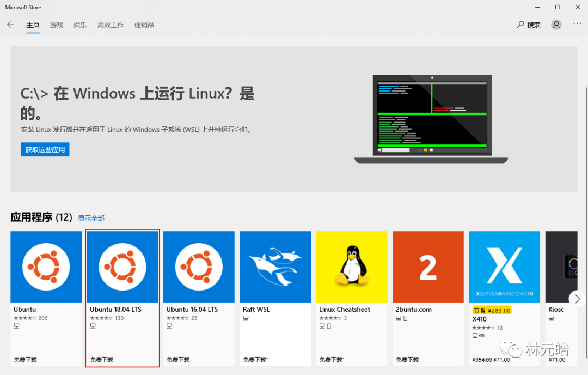
Task: Open the user account profile icon
Action: coord(556,25)
